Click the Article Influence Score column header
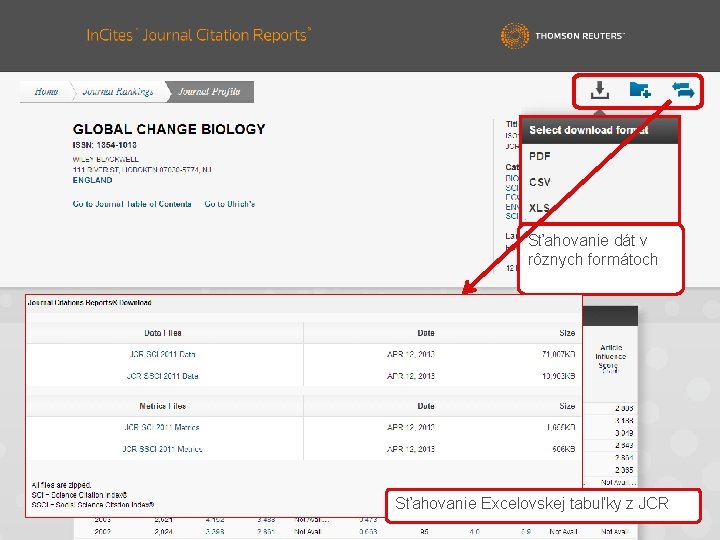 [x=610, y=357]
